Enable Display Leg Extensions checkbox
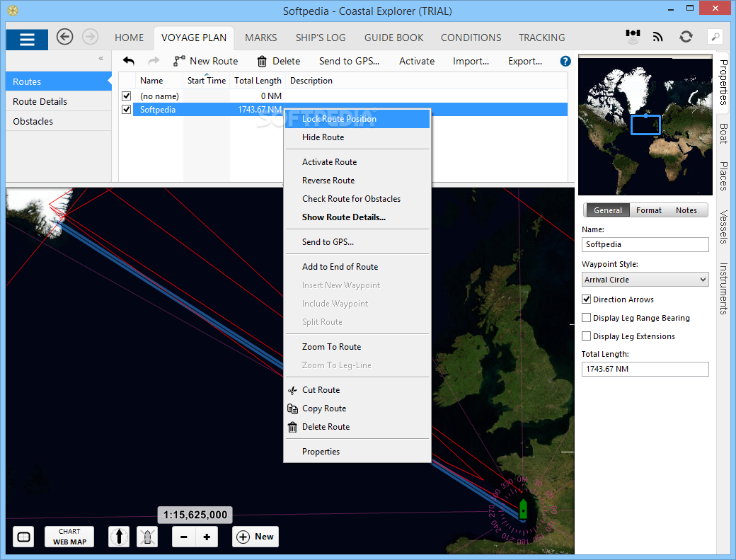Image resolution: width=736 pixels, height=560 pixels. point(586,336)
